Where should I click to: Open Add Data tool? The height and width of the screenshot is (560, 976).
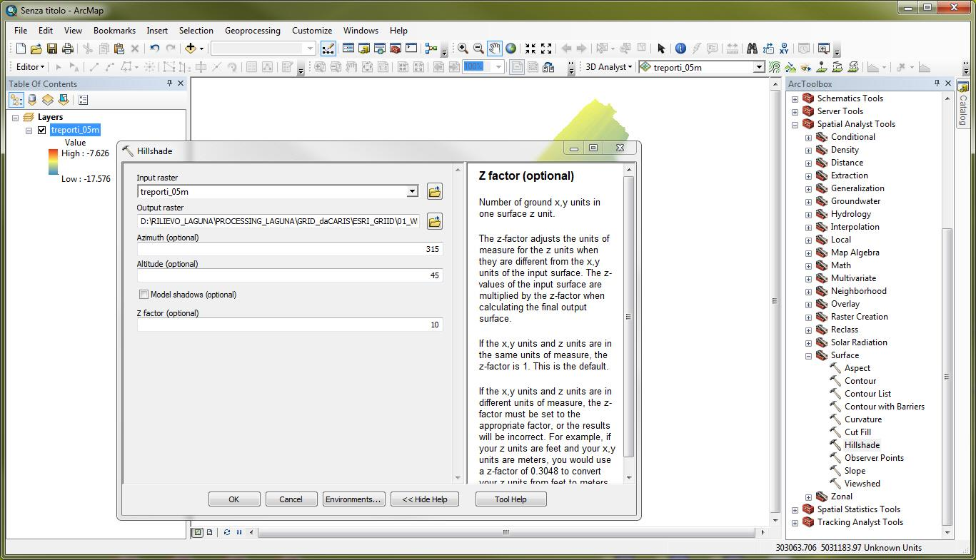(x=191, y=49)
